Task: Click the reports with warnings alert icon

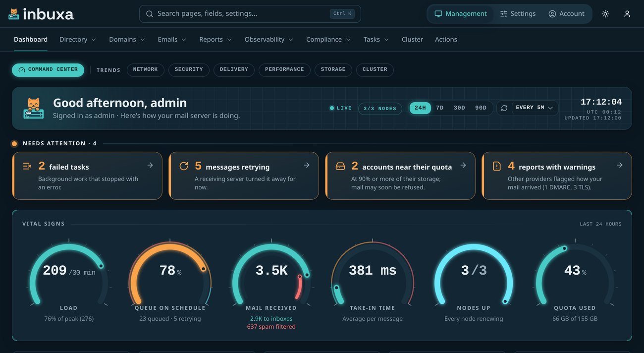Action: (497, 166)
